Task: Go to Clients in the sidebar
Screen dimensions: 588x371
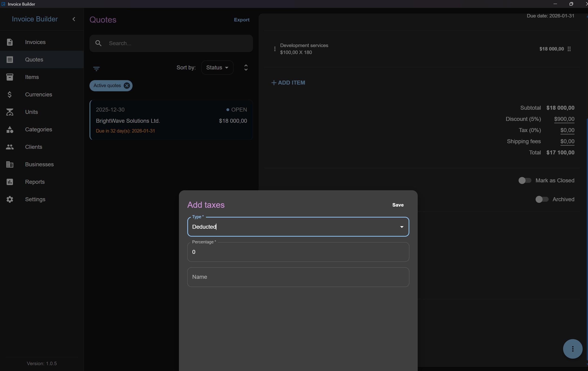Action: (42, 147)
